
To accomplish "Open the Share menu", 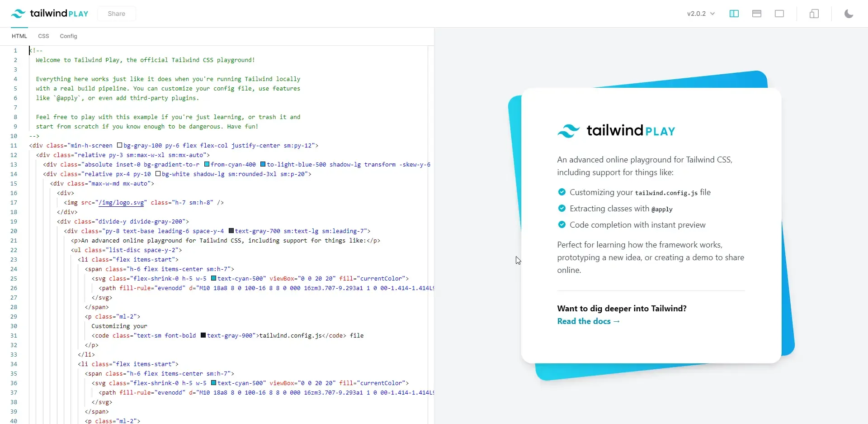I will pyautogui.click(x=117, y=14).
